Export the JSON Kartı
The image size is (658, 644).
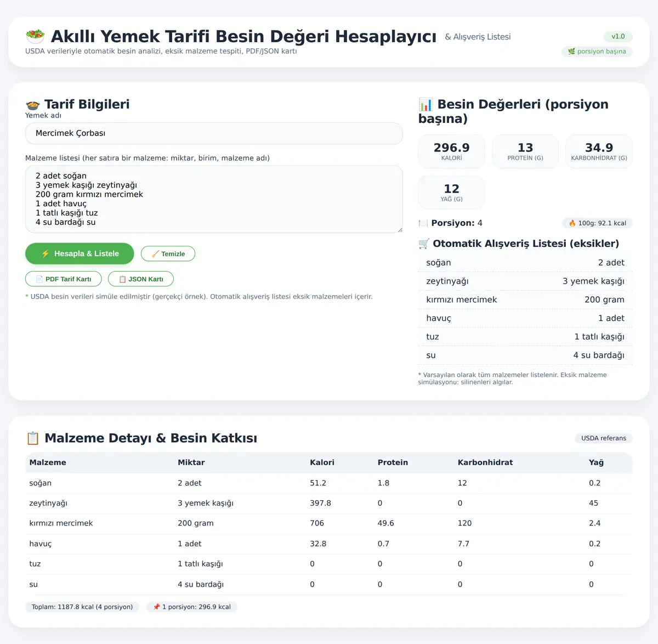141,279
